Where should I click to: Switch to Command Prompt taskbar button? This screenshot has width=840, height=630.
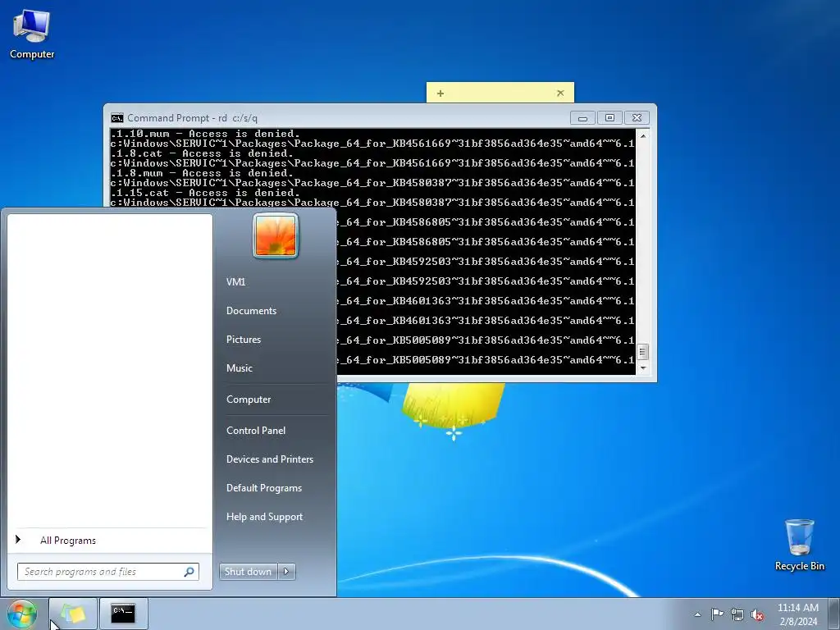coord(123,614)
